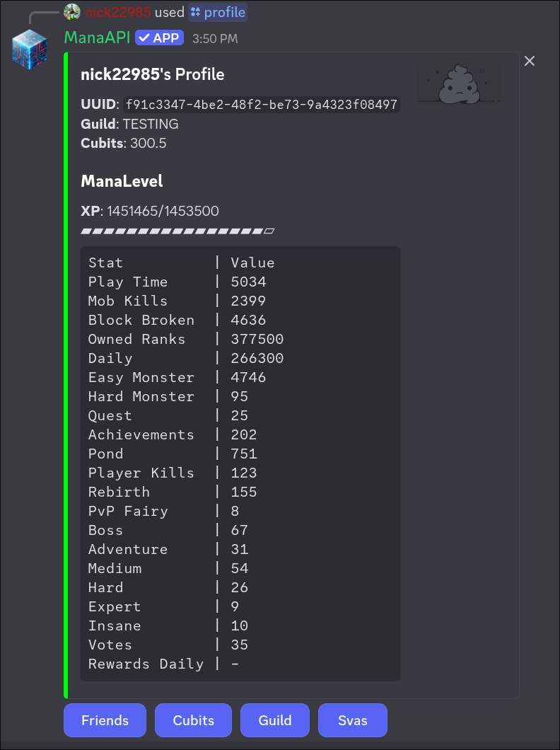Open the poop emoji thumbnail image
This screenshot has height=750, width=560.
(460, 84)
